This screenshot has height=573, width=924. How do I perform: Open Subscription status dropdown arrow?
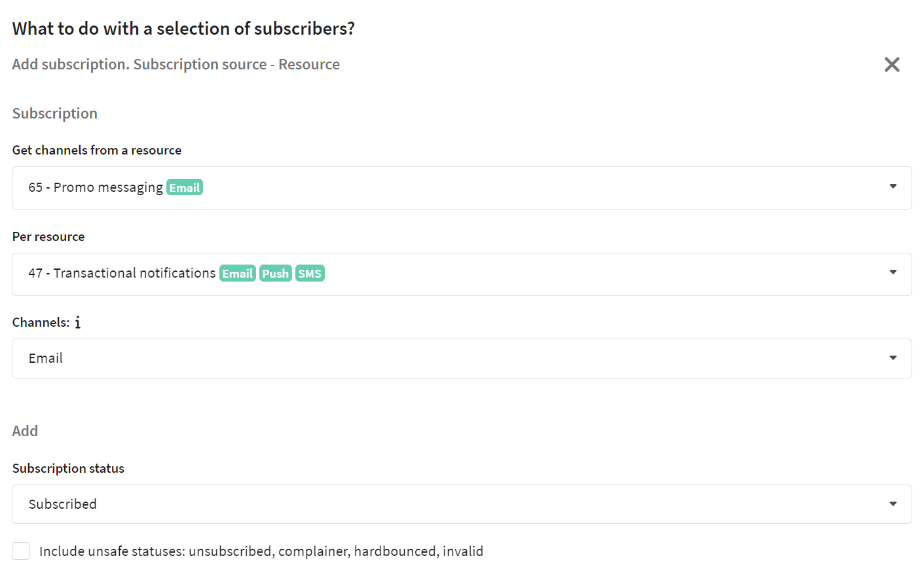click(893, 504)
